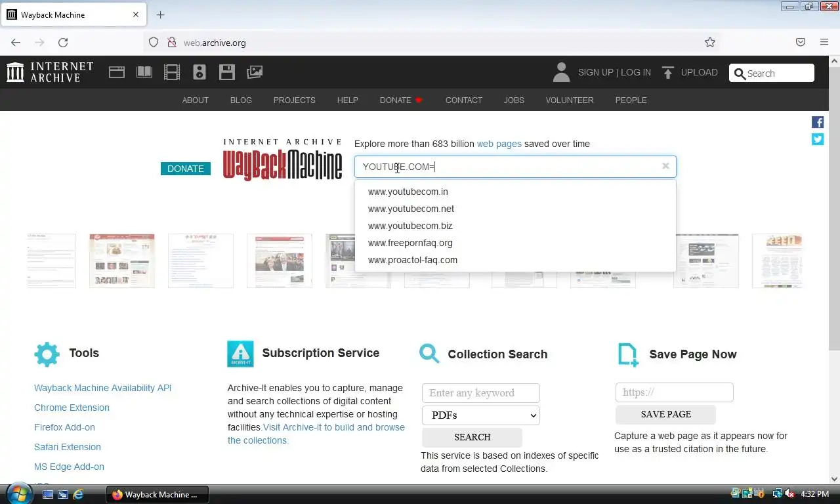
Task: Open the Firefox Add-on link
Action: (x=64, y=427)
